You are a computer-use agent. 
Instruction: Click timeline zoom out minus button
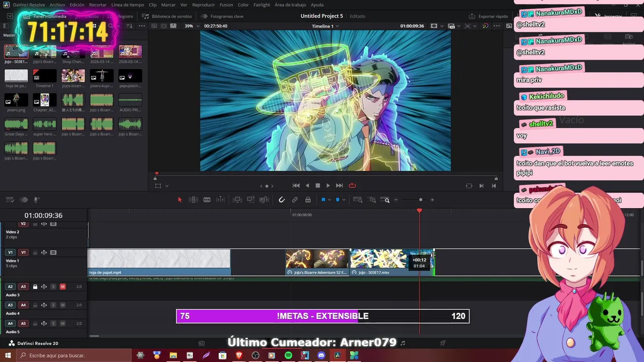tap(396, 200)
